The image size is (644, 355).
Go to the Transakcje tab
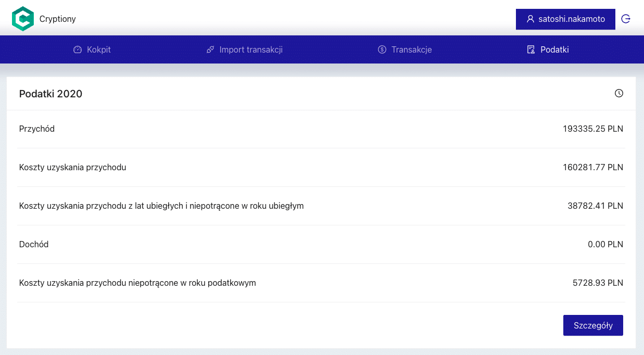(405, 50)
